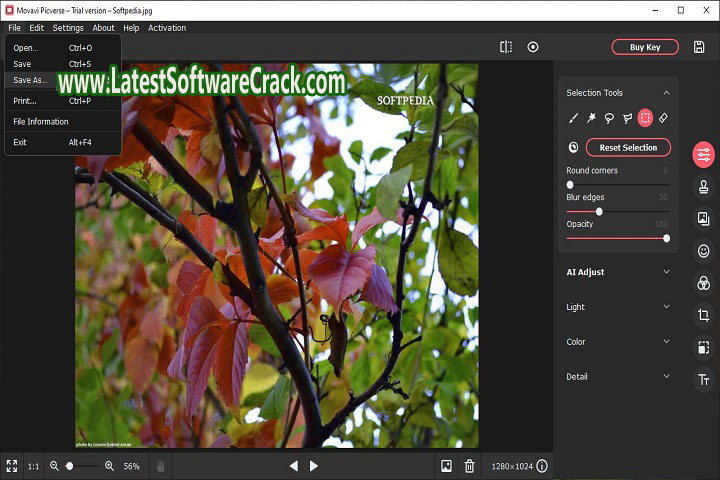Open the image gallery icon

(x=446, y=466)
